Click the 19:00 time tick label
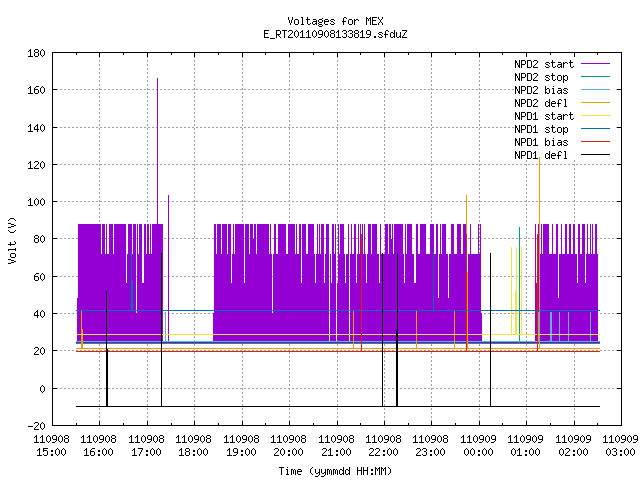 [241, 452]
